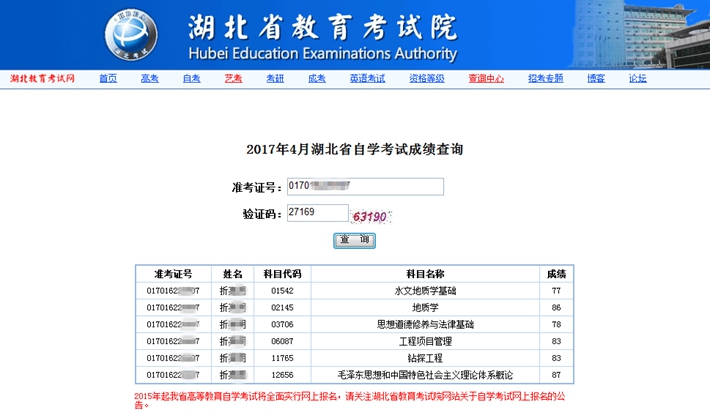Open the 自考 nav link
Image resolution: width=710 pixels, height=410 pixels.
coord(191,78)
